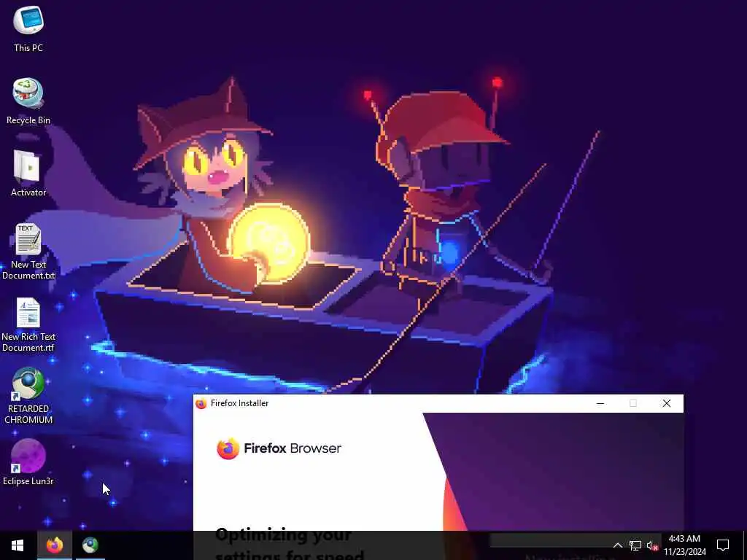747x560 pixels.
Task: Select New Rich Text Document.rtf icon
Action: [28, 324]
